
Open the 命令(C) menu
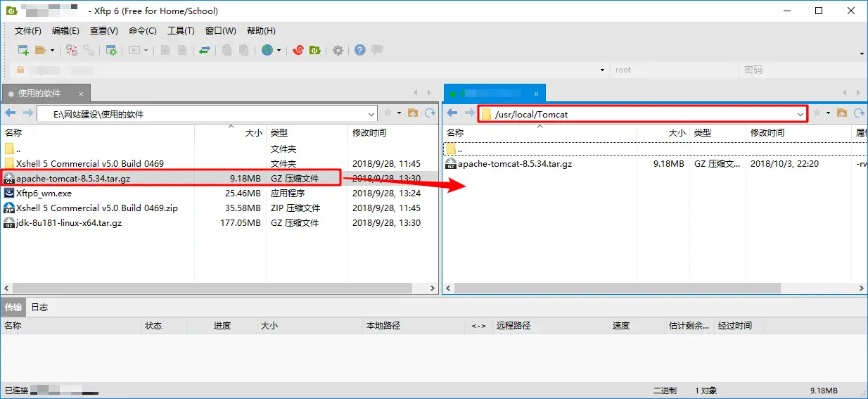coord(142,31)
